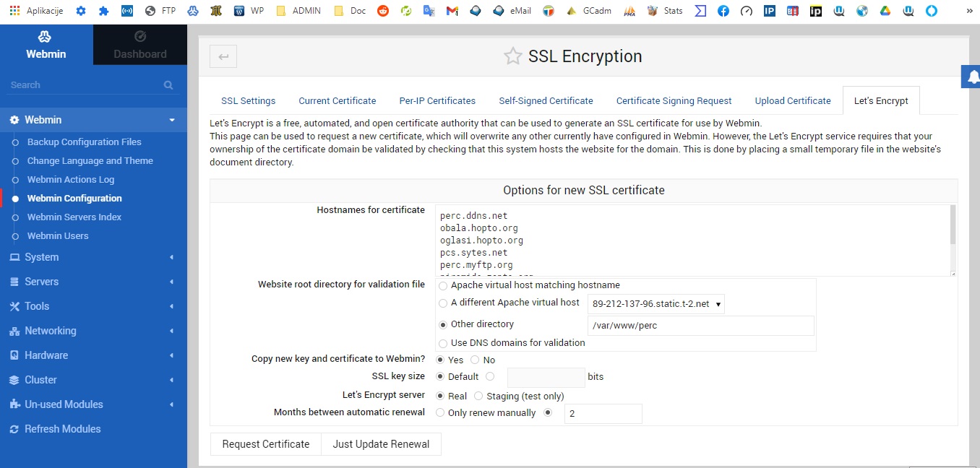Open the notifications bell
This screenshot has height=468, width=980.
click(971, 77)
